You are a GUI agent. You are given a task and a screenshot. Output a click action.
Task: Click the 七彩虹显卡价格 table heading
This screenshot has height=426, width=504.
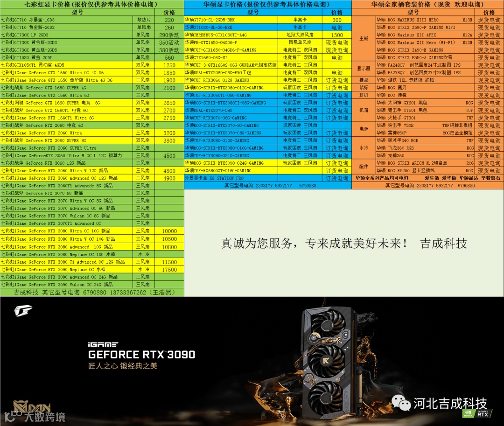[92, 4]
